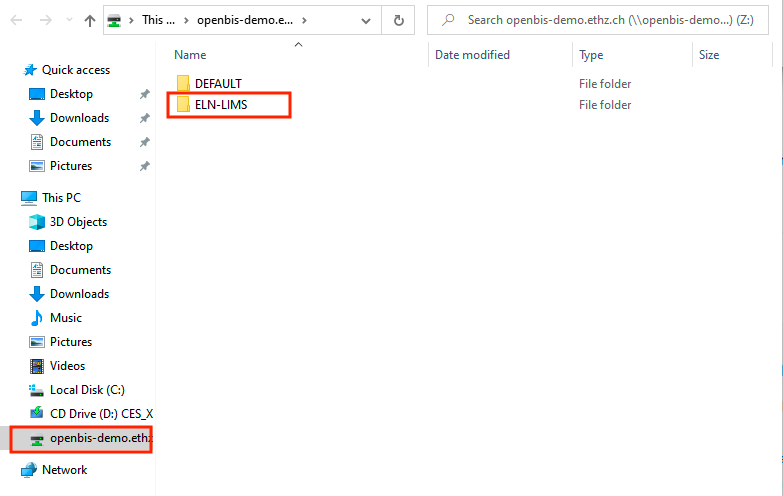Open the address bar history dropdown
This screenshot has width=783, height=496.
coord(366,20)
